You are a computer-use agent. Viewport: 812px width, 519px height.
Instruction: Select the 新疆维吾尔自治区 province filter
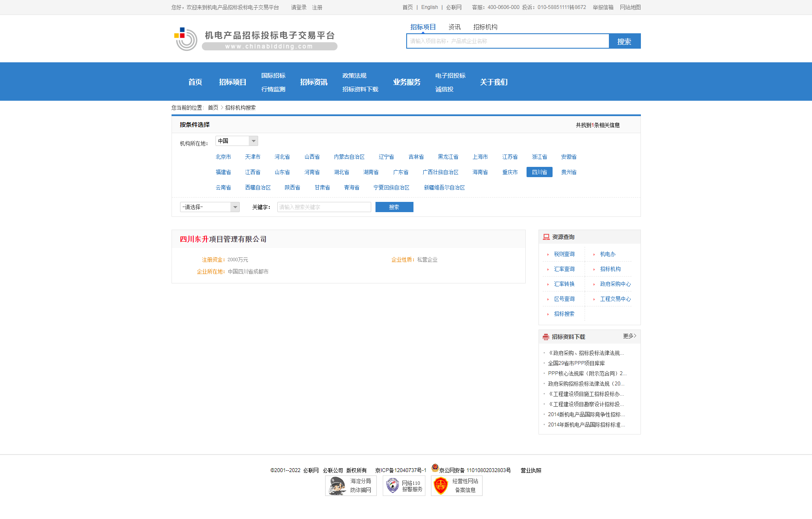click(444, 187)
